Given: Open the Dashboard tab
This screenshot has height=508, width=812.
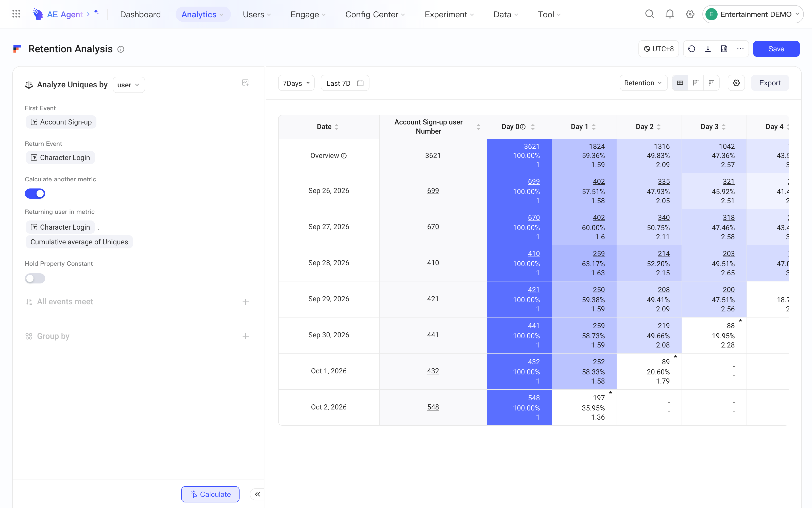Looking at the screenshot, I should pos(140,14).
